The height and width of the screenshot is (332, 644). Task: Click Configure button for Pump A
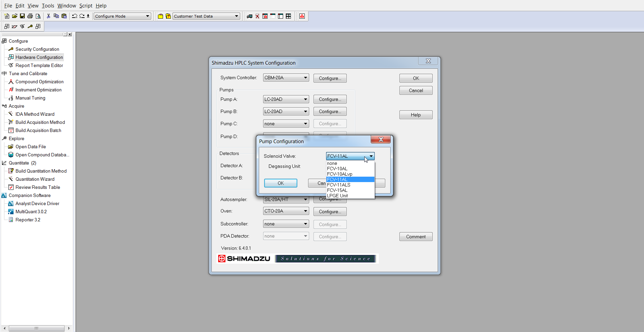coord(330,99)
